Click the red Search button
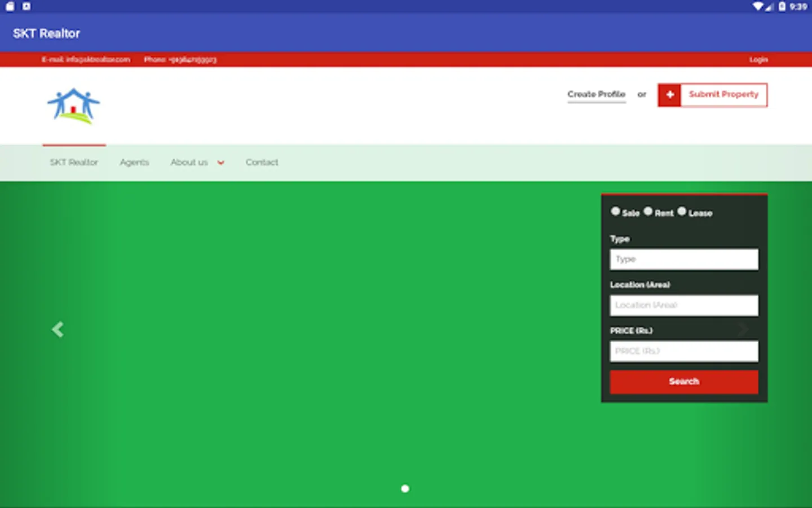Screen dimensions: 812x508 pos(684,382)
